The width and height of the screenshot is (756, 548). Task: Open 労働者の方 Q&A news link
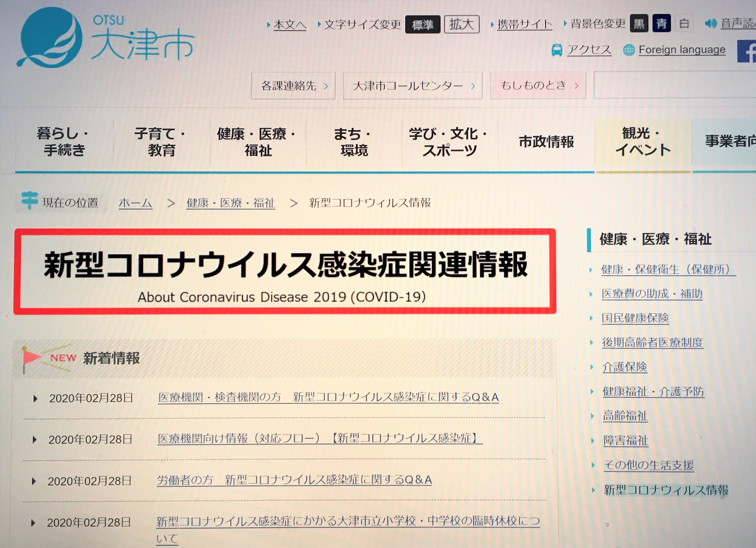(x=294, y=480)
